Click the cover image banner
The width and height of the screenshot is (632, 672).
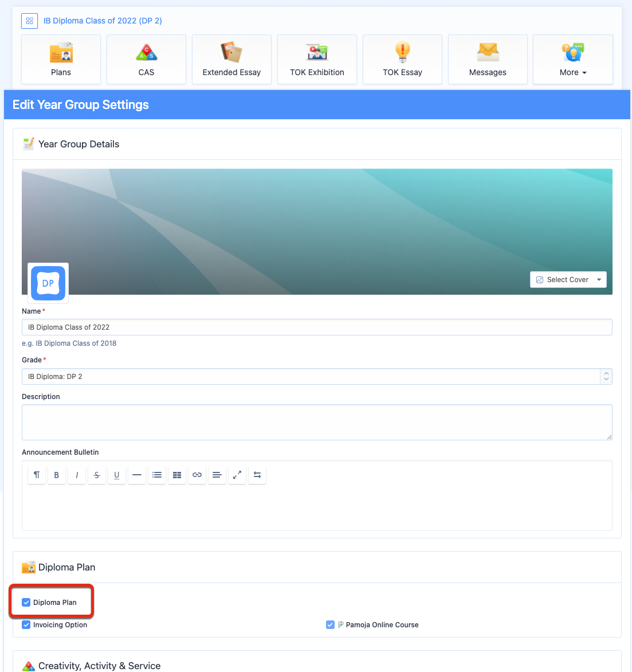[x=317, y=232]
